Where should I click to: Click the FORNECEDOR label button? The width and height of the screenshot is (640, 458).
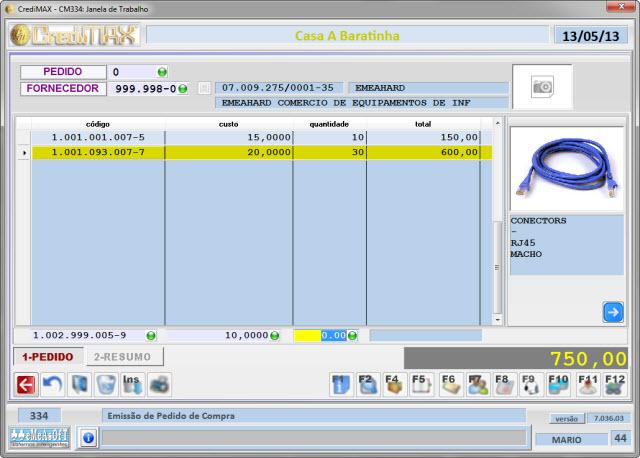tap(63, 89)
